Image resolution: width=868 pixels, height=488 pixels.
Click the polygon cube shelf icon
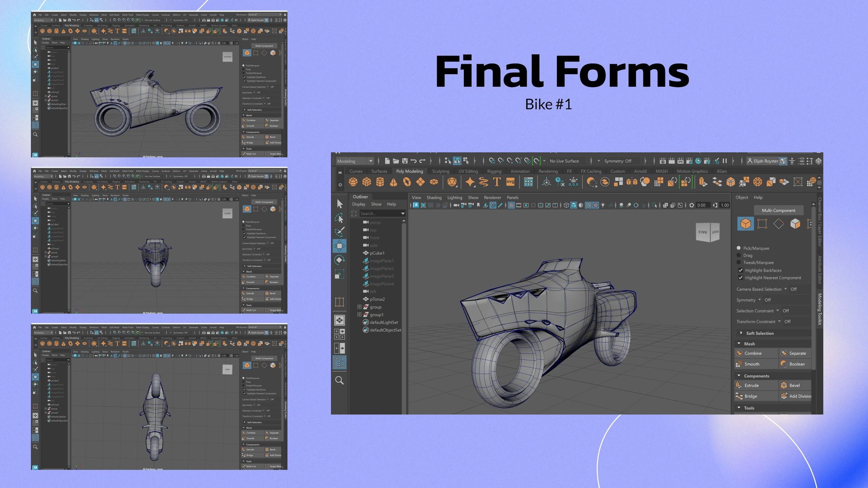(367, 182)
